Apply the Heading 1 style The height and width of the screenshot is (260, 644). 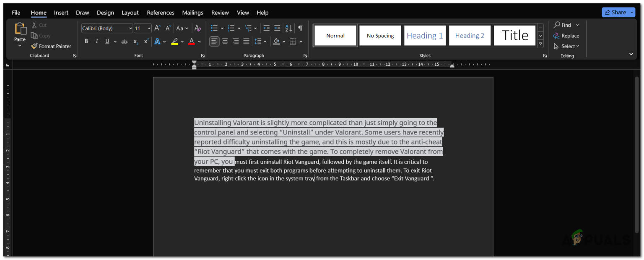tap(425, 35)
